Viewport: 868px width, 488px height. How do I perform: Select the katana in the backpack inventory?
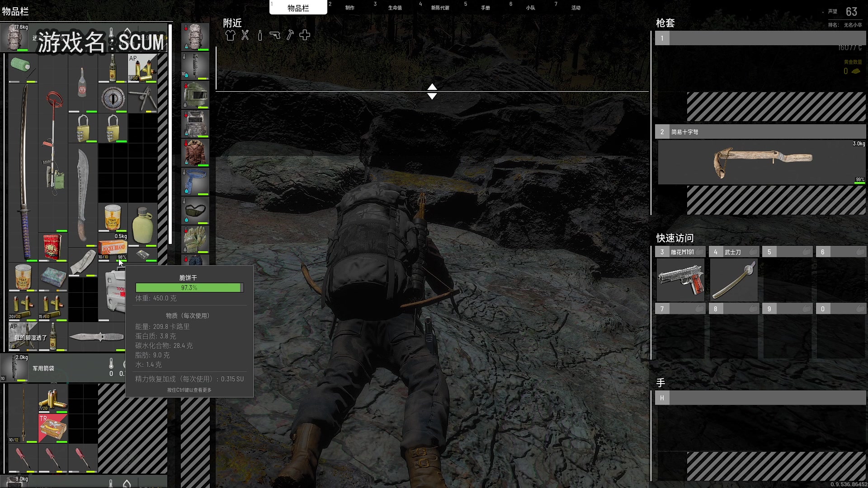click(24, 172)
